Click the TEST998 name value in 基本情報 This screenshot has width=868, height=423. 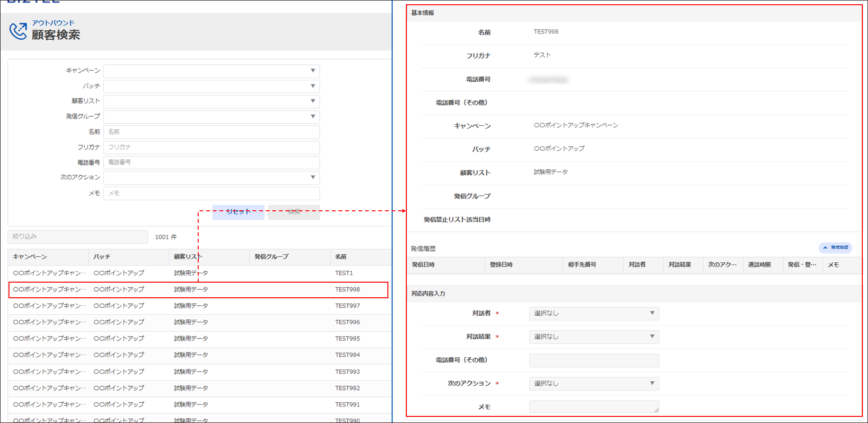click(x=546, y=32)
